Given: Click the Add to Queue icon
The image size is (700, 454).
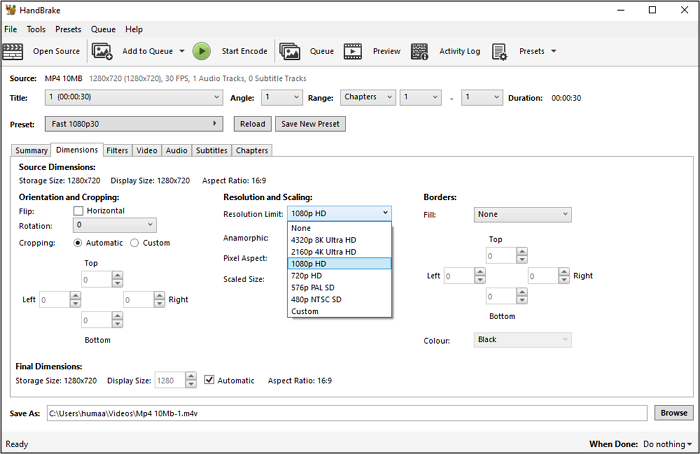Looking at the screenshot, I should point(102,51).
